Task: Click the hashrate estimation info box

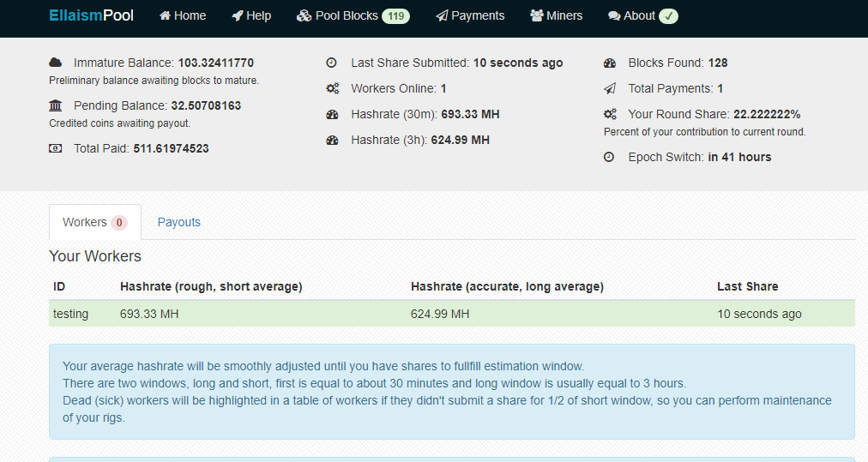Action: click(x=452, y=392)
